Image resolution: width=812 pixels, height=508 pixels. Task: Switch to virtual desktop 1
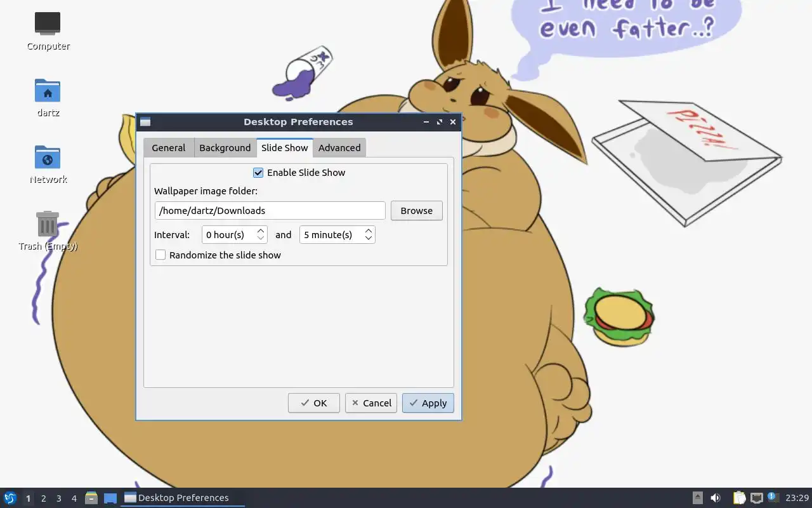[x=28, y=498]
